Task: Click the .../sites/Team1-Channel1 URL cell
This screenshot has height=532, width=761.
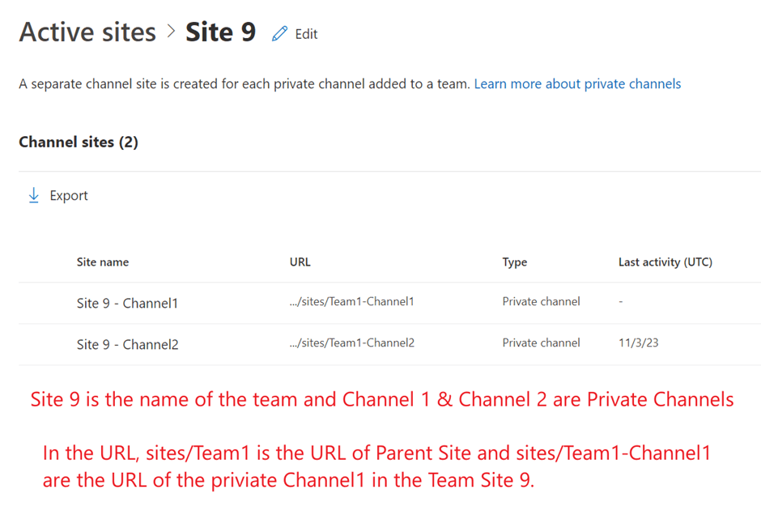Action: (x=352, y=301)
